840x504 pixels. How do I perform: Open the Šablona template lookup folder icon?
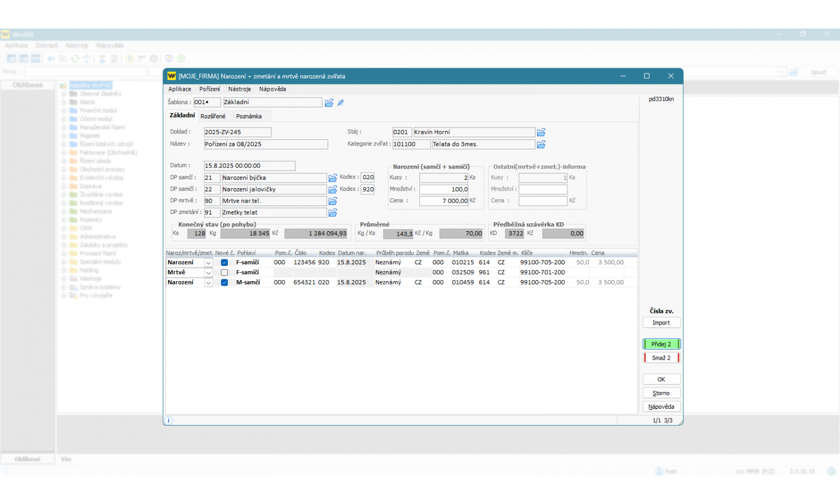329,102
